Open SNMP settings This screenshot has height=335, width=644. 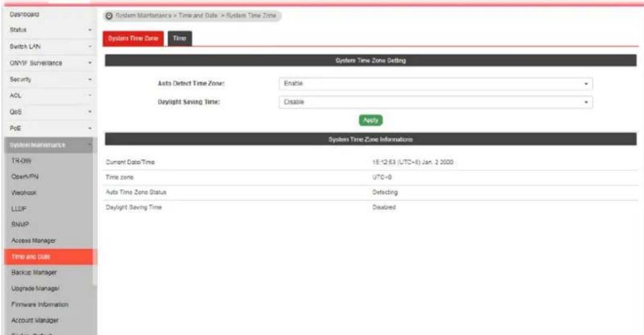coord(20,224)
